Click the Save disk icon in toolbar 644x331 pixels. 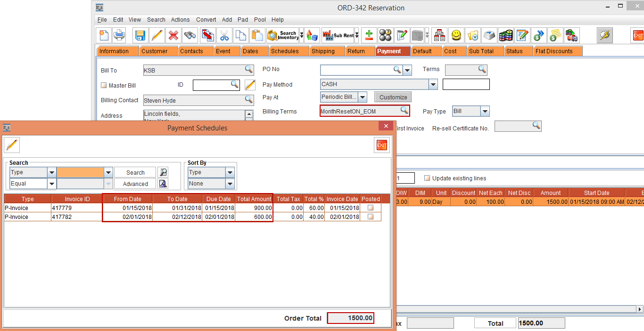140,35
